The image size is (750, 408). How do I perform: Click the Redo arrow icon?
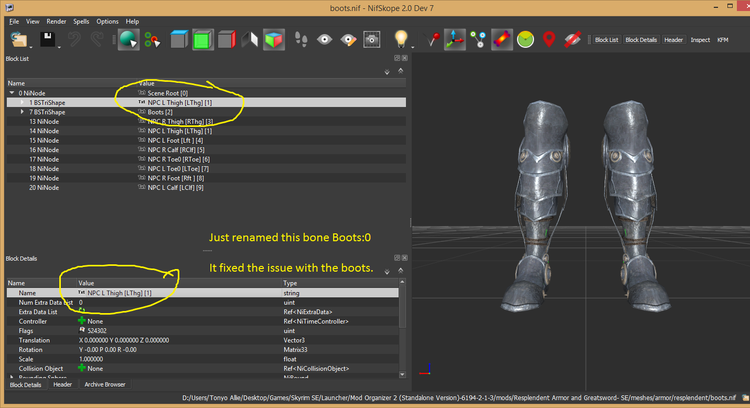click(97, 39)
